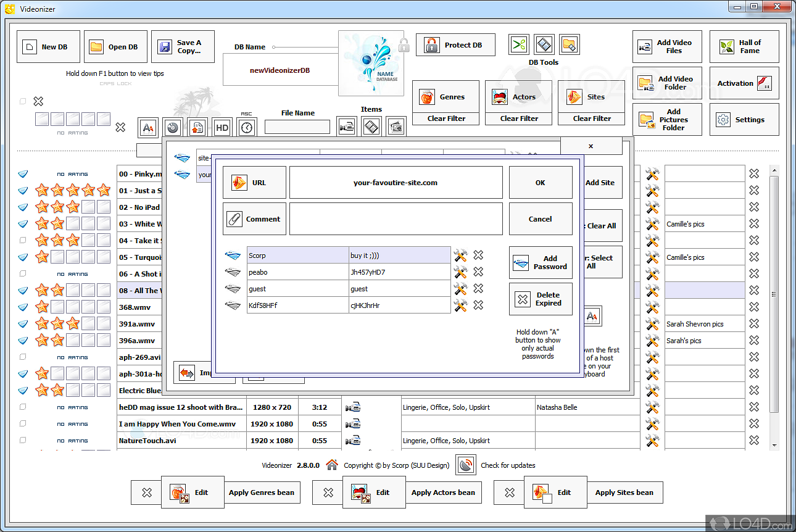Expand the chevron beside the site list entry
This screenshot has width=796, height=532.
(x=182, y=158)
